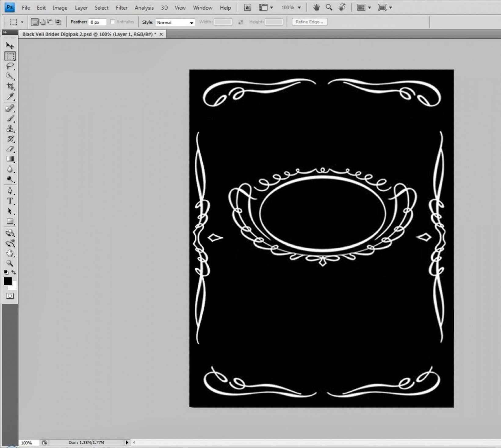This screenshot has height=448, width=501.
Task: Pick the Crop tool
Action: coord(10,86)
